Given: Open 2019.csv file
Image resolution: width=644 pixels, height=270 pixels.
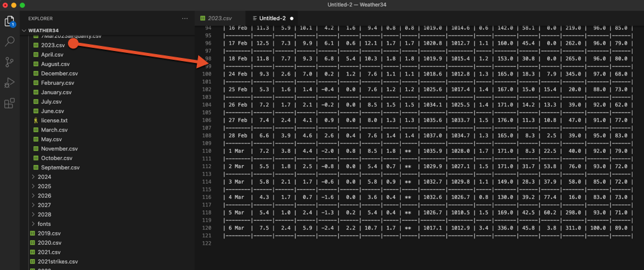Looking at the screenshot, I should (x=49, y=233).
